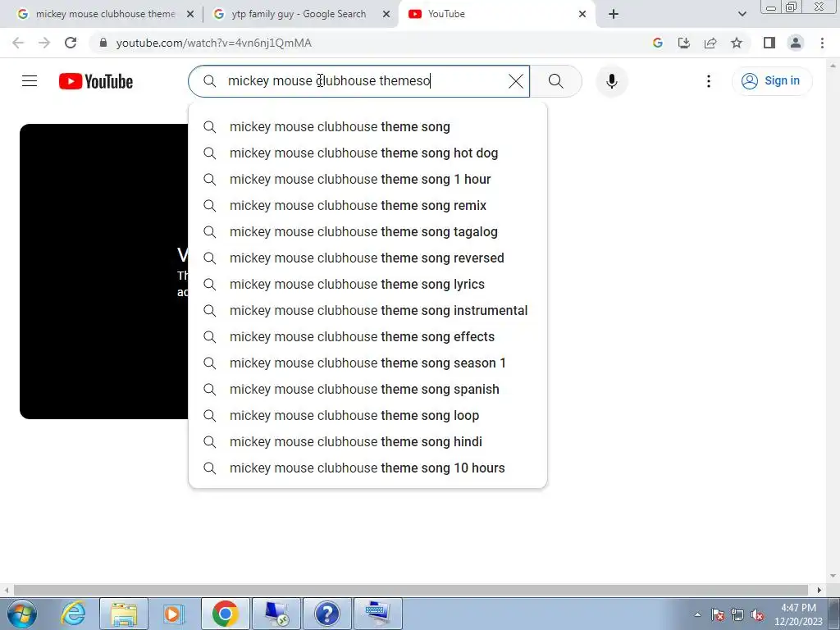Pick suggestion 'theme song hindi'
840x630 pixels.
click(x=367, y=442)
